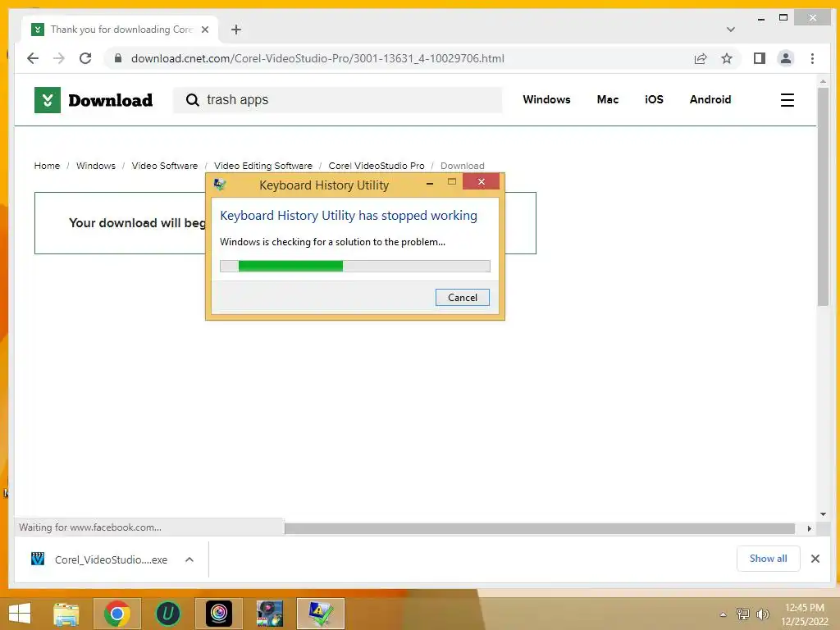Open IObit Uninstaller taskbar icon
Image resolution: width=840 pixels, height=630 pixels.
(x=167, y=614)
